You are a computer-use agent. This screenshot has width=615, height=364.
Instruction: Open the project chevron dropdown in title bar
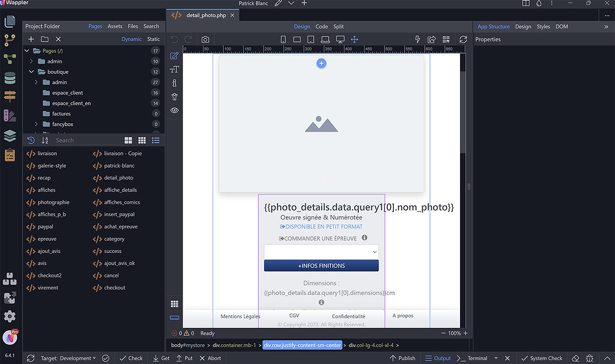point(291,3)
